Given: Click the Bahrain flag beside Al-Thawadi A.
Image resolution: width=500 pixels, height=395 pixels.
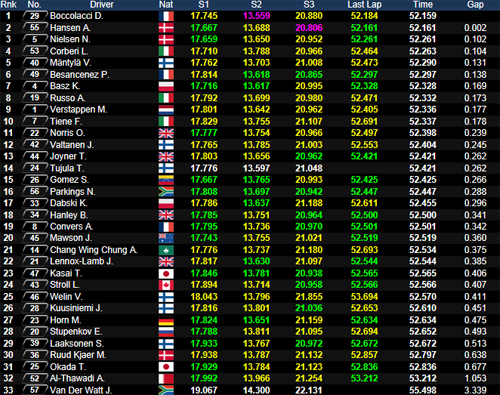Looking at the screenshot, I should [166, 379].
